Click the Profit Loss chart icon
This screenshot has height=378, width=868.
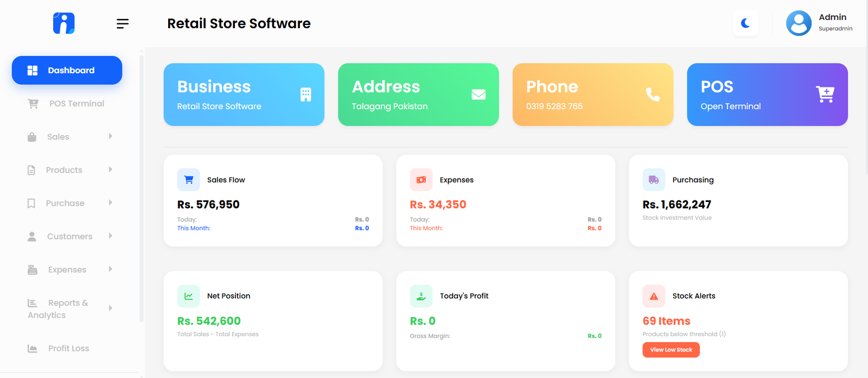point(33,349)
